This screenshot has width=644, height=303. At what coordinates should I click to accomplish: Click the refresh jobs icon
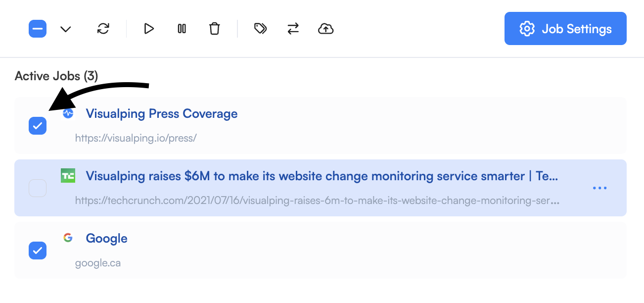point(103,29)
